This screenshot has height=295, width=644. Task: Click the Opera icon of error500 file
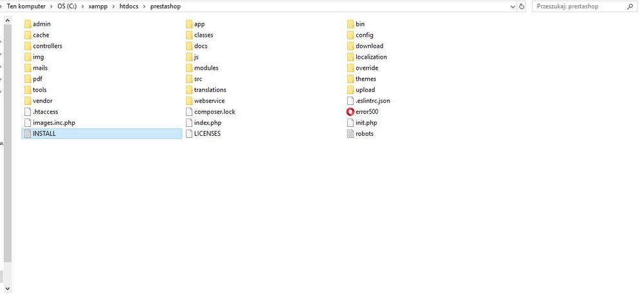(x=350, y=112)
